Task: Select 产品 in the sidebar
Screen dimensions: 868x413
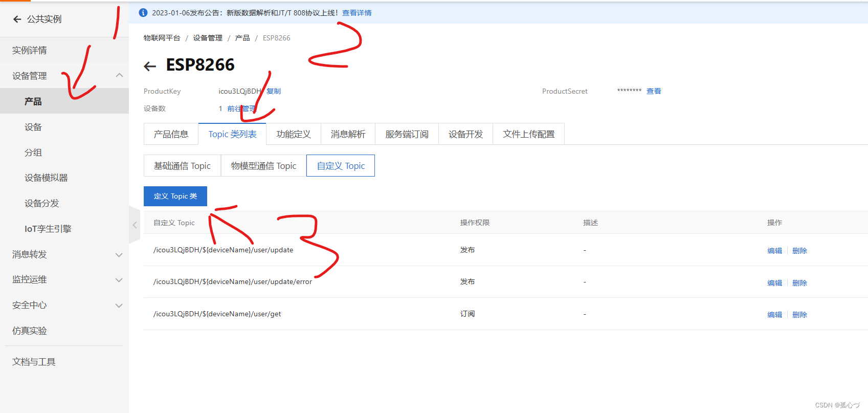Action: click(64, 101)
